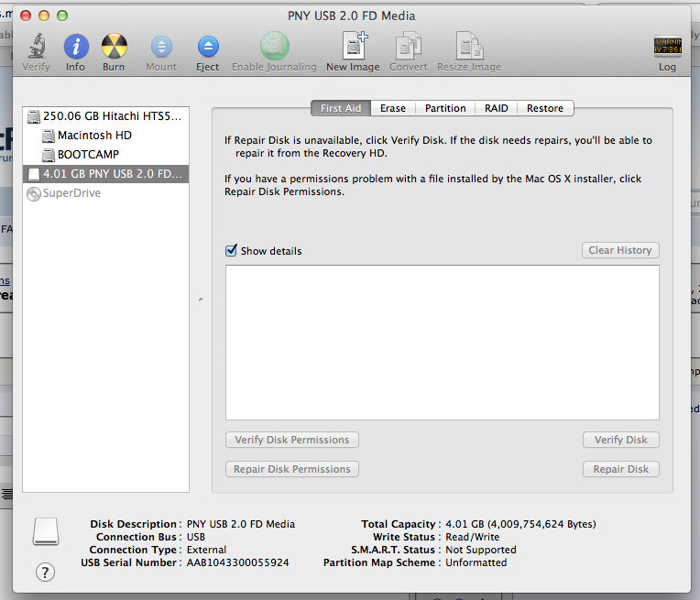The image size is (700, 600).
Task: Click the Clear History button
Action: click(620, 250)
